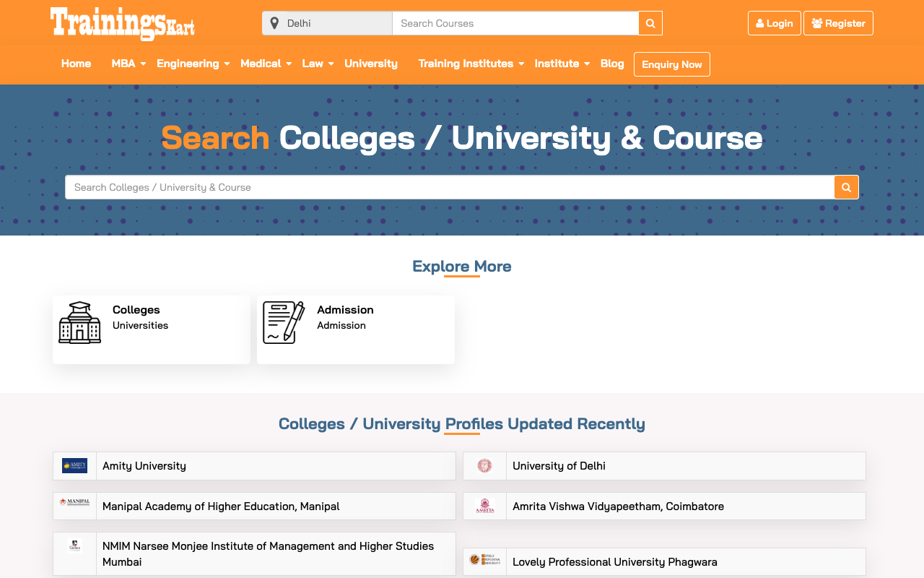This screenshot has width=924, height=578.
Task: Expand the Medical dropdown arrow
Action: 289,64
